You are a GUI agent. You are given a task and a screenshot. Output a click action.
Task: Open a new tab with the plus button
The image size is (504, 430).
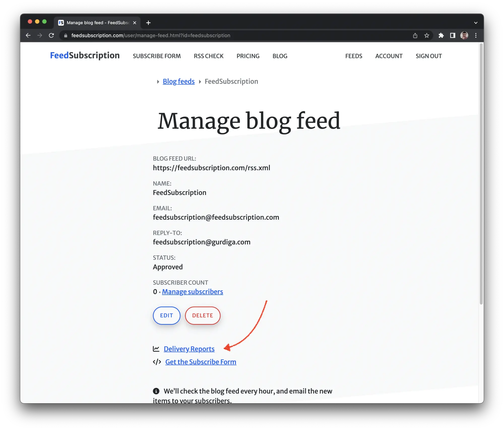(x=148, y=22)
